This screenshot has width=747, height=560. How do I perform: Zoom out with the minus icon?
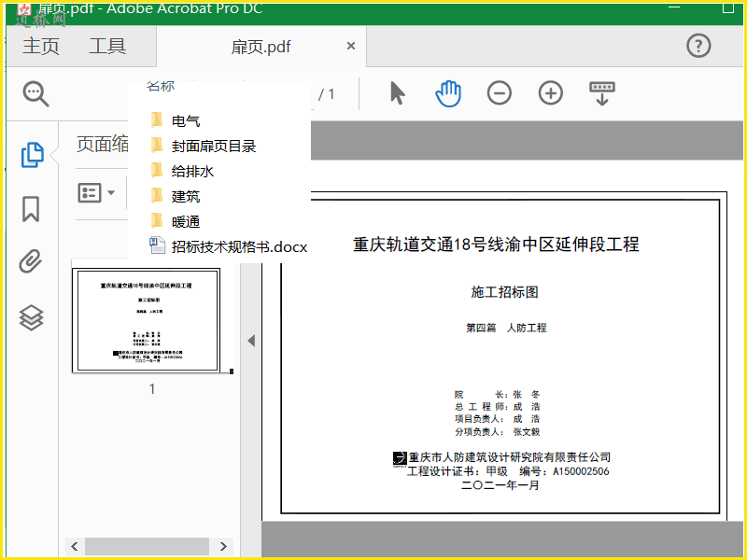(x=500, y=92)
